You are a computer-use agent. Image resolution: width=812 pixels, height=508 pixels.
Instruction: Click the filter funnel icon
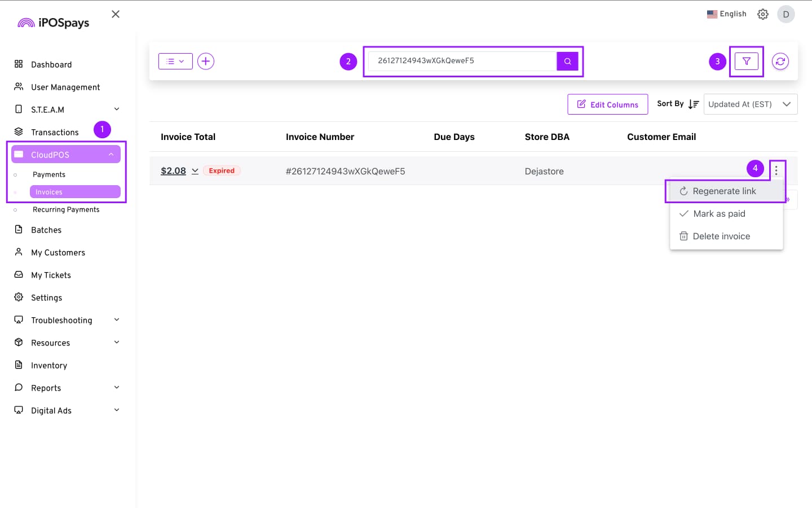[746, 62]
